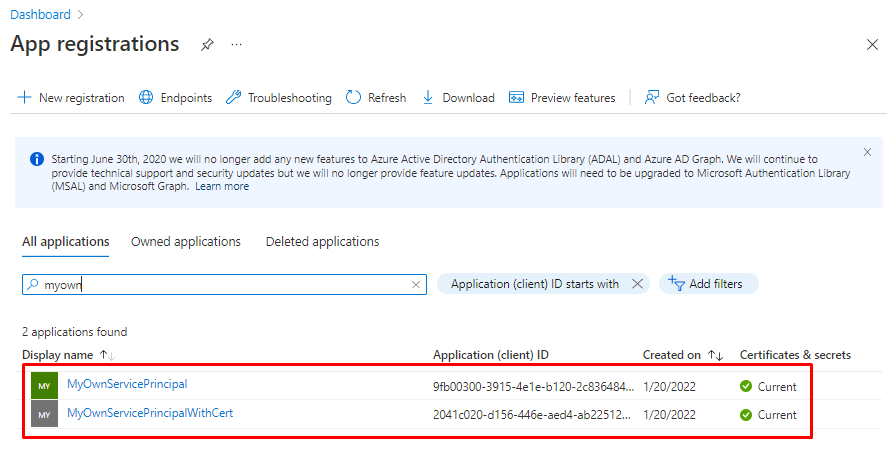Click New registration in the toolbar
892x461 pixels.
pos(71,98)
